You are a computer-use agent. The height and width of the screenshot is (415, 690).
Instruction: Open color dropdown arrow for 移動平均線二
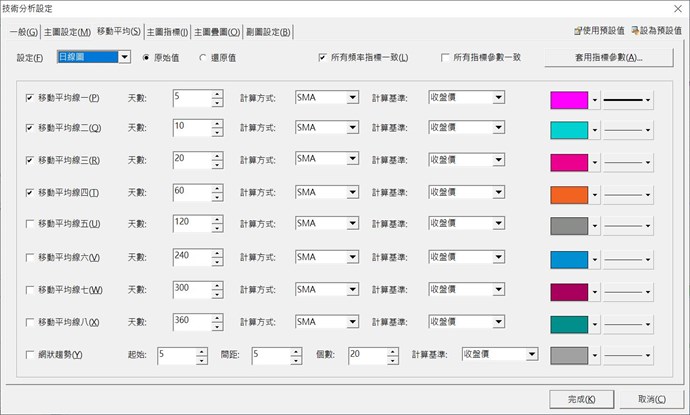pyautogui.click(x=596, y=132)
